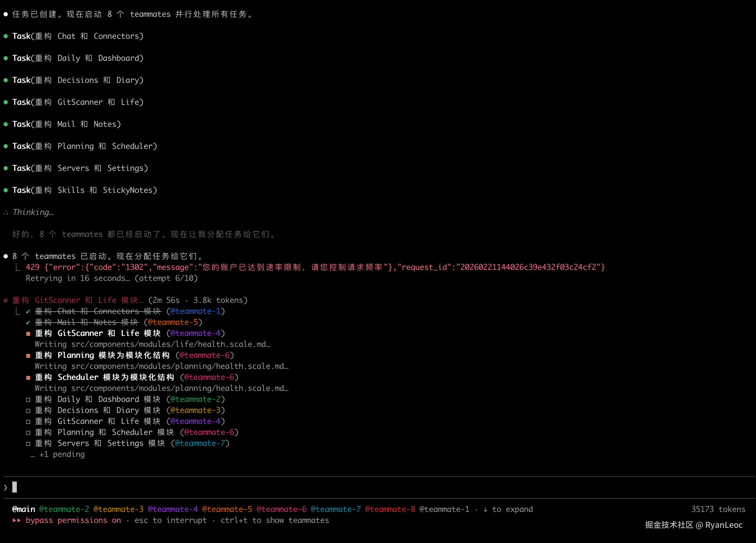Click the green bullet beside Task Chat Connectors

click(6, 36)
